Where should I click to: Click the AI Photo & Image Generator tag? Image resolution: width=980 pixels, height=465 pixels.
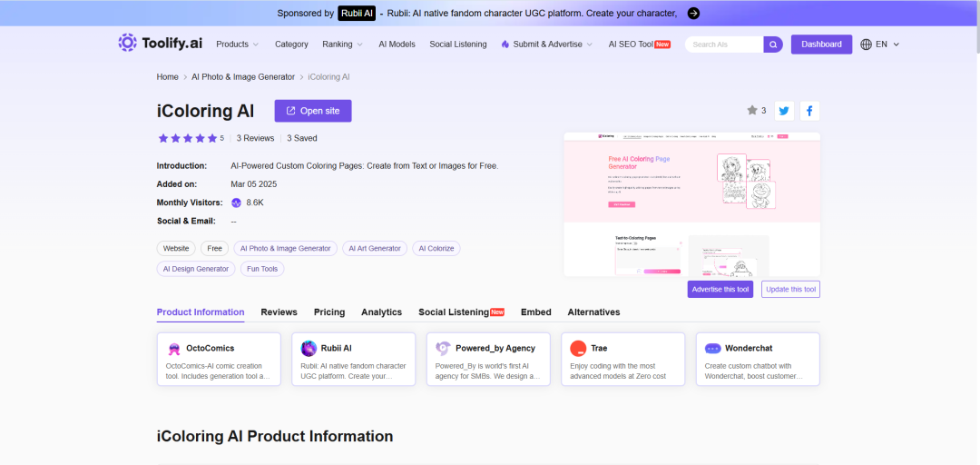click(x=286, y=249)
